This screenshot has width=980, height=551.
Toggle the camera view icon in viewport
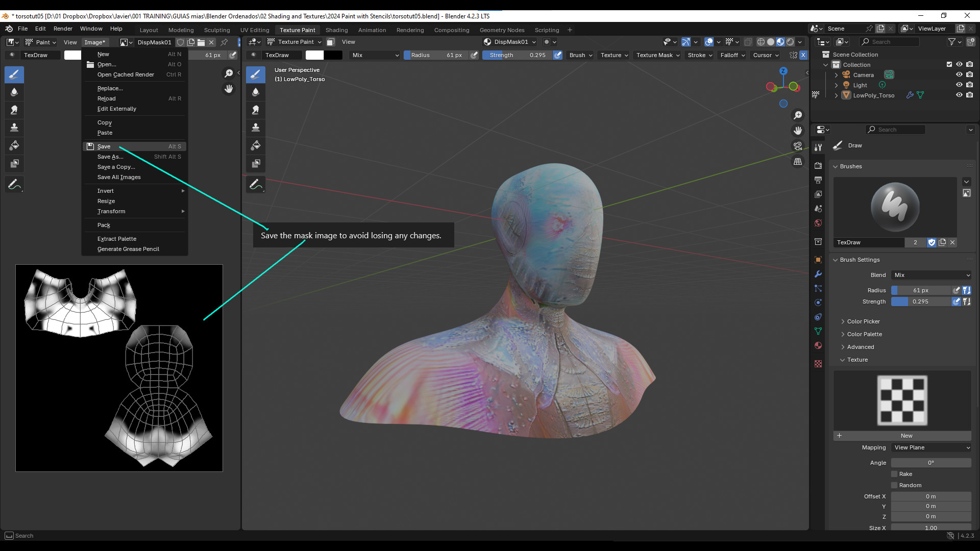798,146
